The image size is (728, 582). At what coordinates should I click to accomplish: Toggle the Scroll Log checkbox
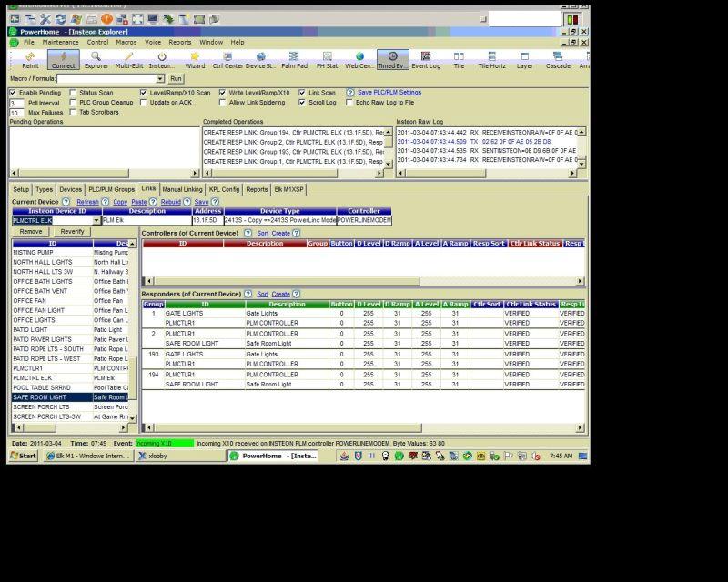click(x=302, y=103)
